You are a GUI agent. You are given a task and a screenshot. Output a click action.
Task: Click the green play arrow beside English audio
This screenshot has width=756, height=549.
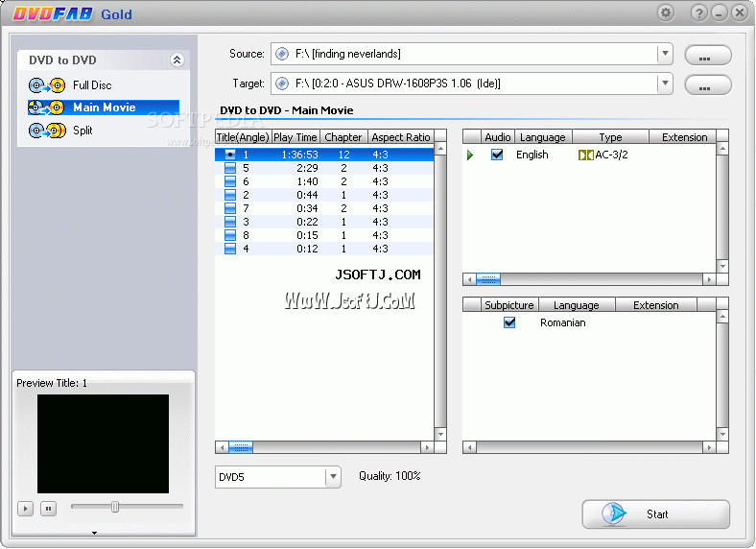click(470, 155)
